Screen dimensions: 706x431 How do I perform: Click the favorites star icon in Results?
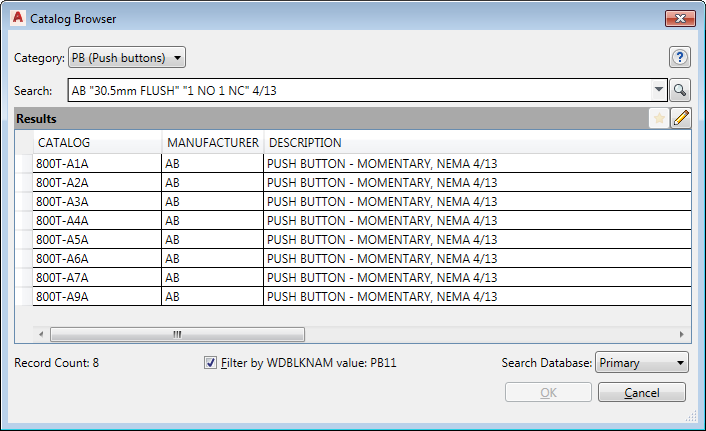pyautogui.click(x=659, y=118)
